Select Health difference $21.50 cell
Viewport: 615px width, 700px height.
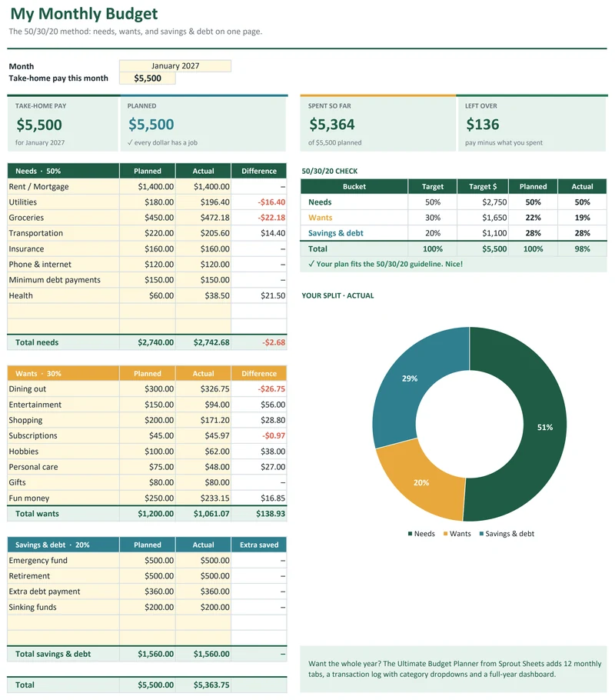coord(259,295)
